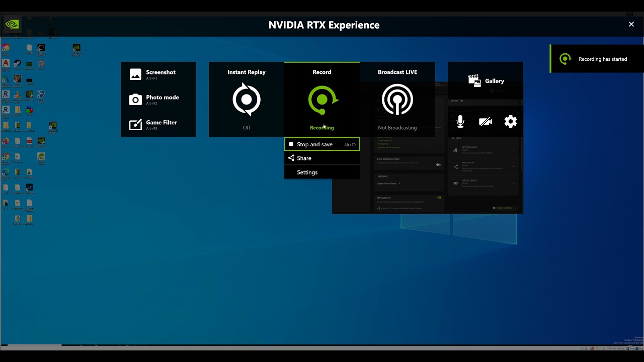
Task: Click the green Recording status text
Action: tap(322, 128)
